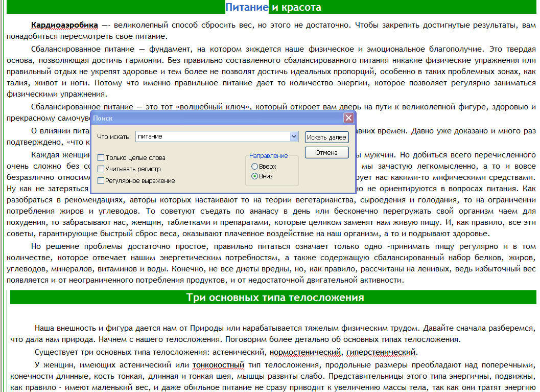Click the underlined word нормостенический
Viewport: 540px width, 392px height.
pos(305,352)
